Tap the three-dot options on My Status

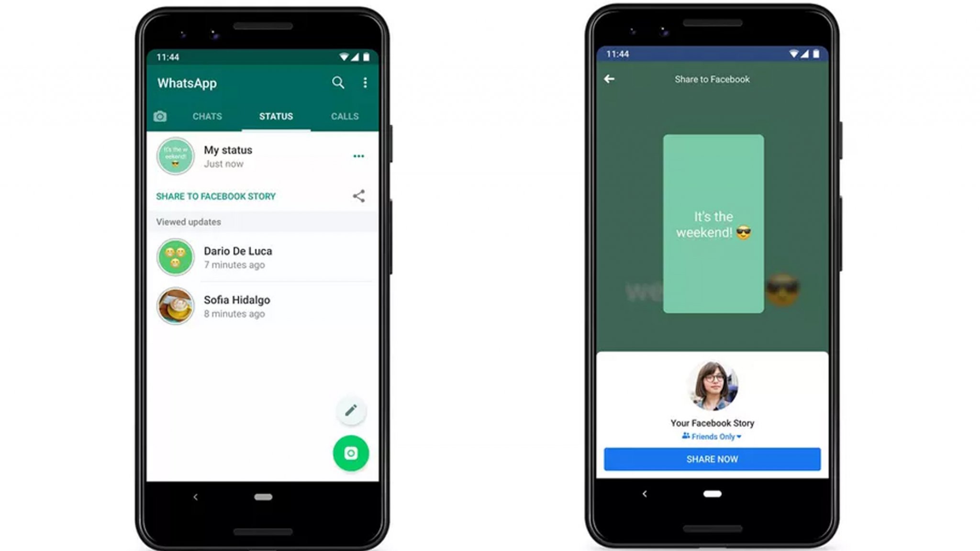(x=359, y=156)
